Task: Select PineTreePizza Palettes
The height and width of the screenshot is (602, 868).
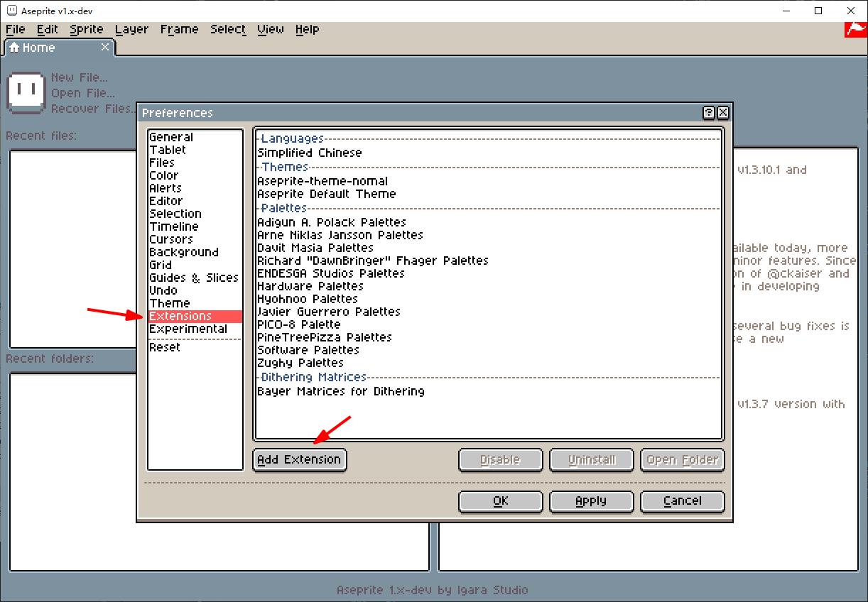Action: click(489, 337)
